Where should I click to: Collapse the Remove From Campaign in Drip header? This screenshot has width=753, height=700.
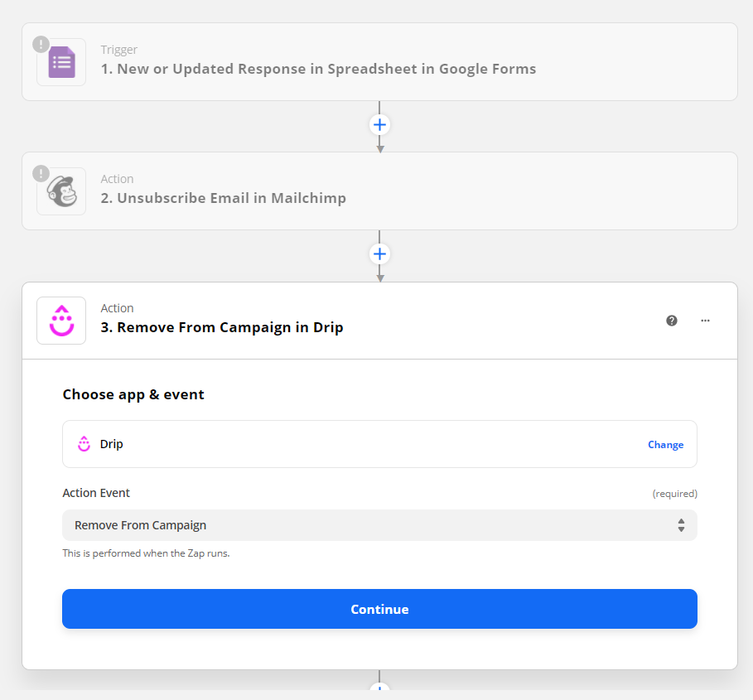(379, 321)
